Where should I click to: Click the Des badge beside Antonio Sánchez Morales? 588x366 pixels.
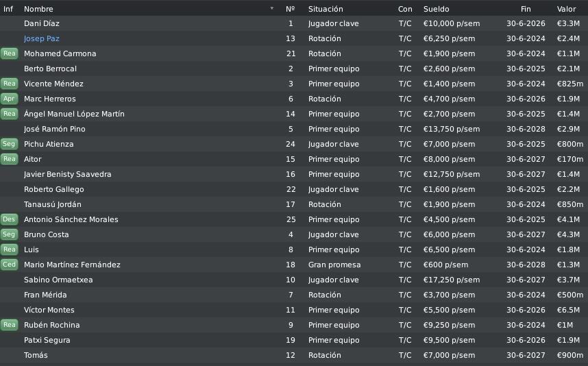(9, 219)
